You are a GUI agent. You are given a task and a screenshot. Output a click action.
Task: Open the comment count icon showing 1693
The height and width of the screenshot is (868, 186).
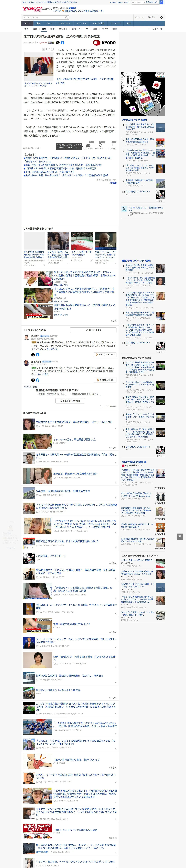pyautogui.click(x=44, y=43)
